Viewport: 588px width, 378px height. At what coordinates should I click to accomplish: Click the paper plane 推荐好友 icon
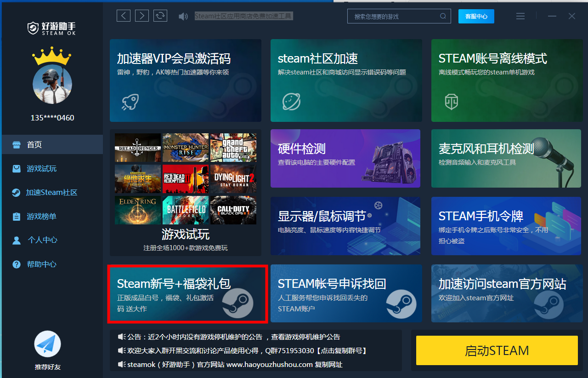pyautogui.click(x=47, y=344)
